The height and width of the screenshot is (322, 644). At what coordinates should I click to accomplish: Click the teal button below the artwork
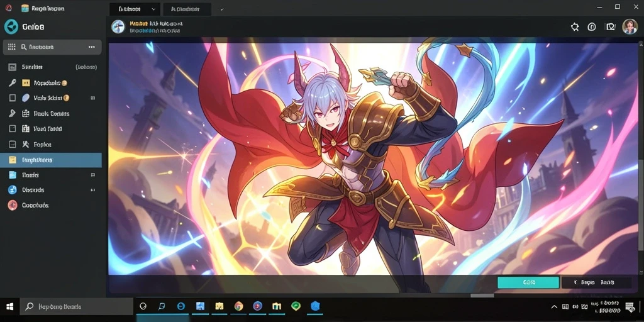pos(528,282)
